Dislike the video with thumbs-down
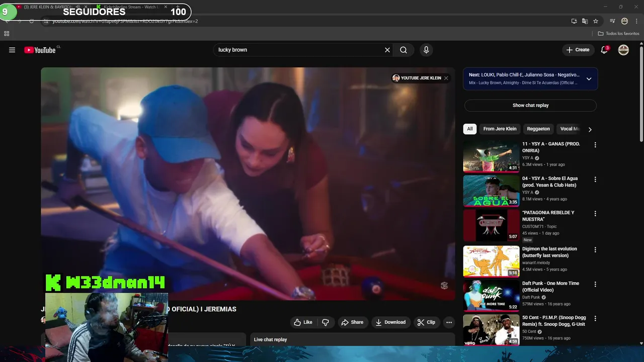 point(326,322)
